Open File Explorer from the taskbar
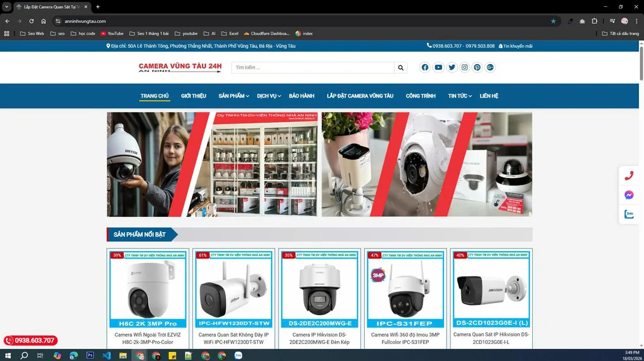Screen dimensions: 644x361 tap(123, 355)
